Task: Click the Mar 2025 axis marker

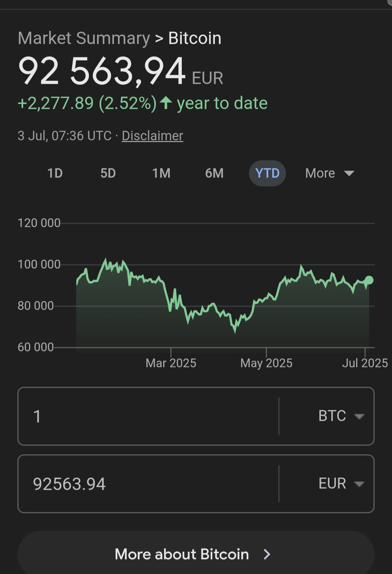Action: coord(171,363)
